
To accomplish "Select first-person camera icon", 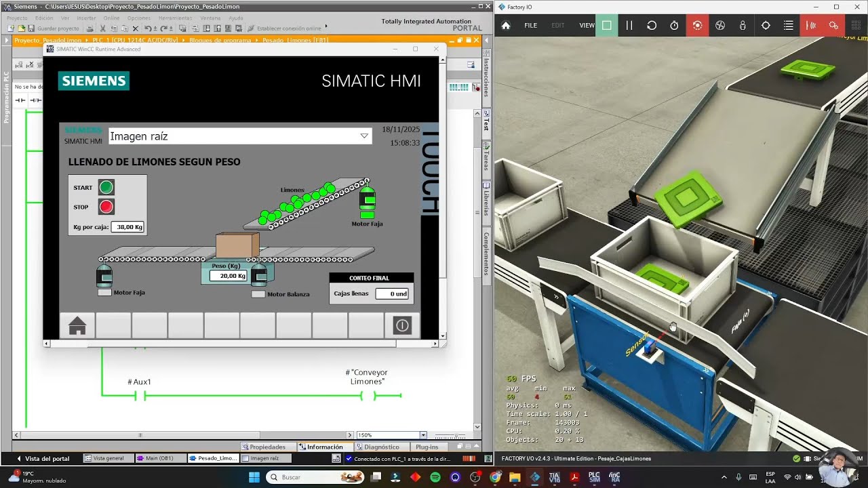I will point(743,25).
